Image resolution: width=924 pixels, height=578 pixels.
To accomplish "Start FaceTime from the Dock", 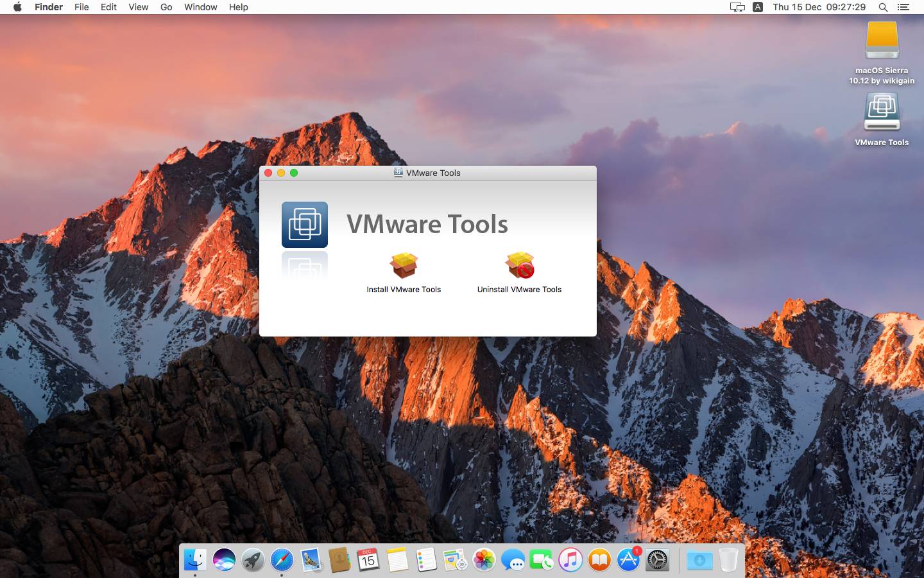I will click(x=542, y=560).
